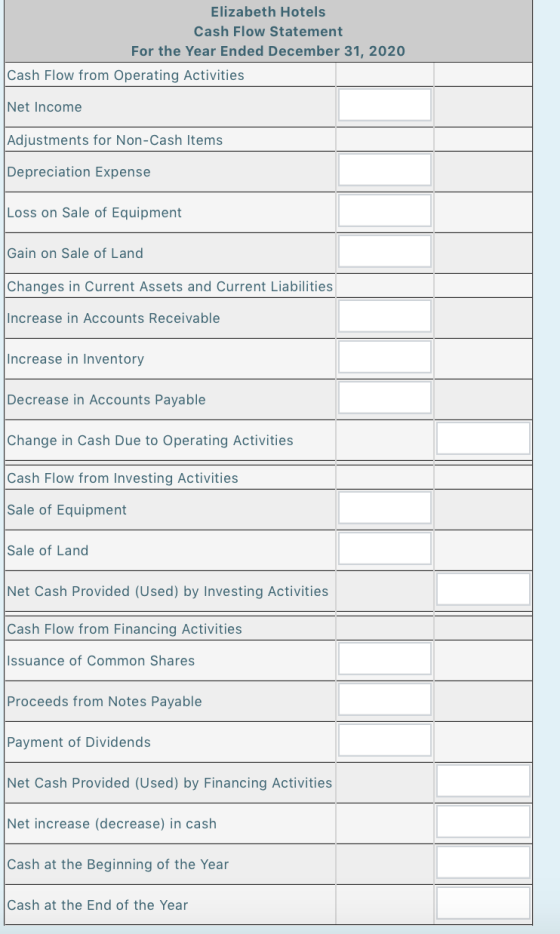Click the Issuance of Common Shares field
This screenshot has width=560, height=934.
(384, 659)
